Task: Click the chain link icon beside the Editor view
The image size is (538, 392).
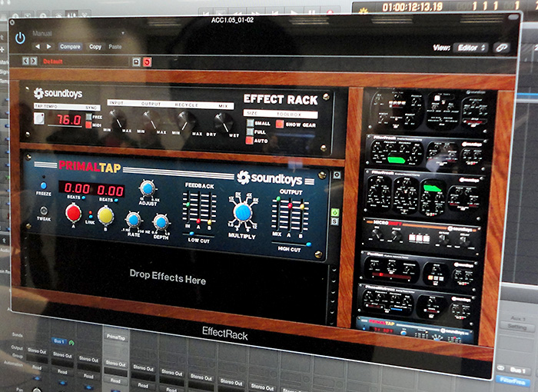Action: coord(501,48)
